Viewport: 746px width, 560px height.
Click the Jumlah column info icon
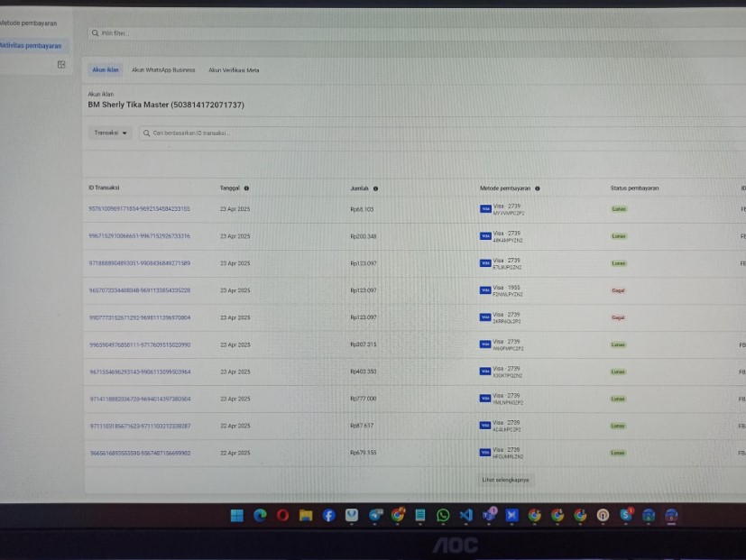coord(375,188)
